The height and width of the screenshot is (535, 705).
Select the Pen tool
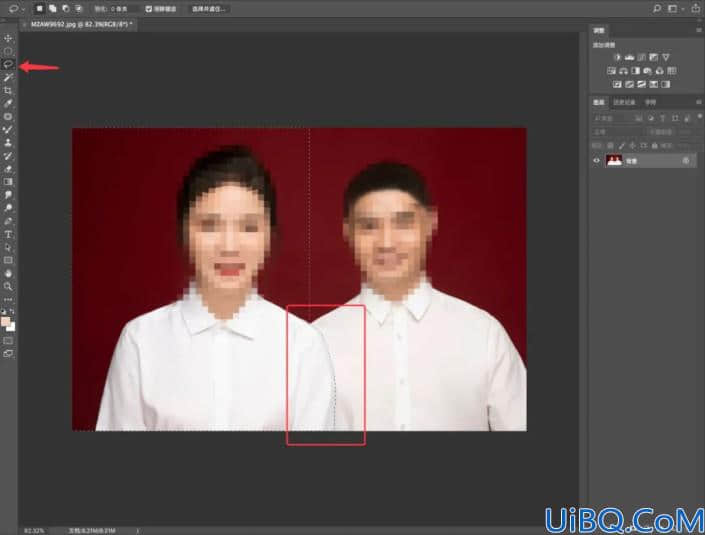click(8, 221)
